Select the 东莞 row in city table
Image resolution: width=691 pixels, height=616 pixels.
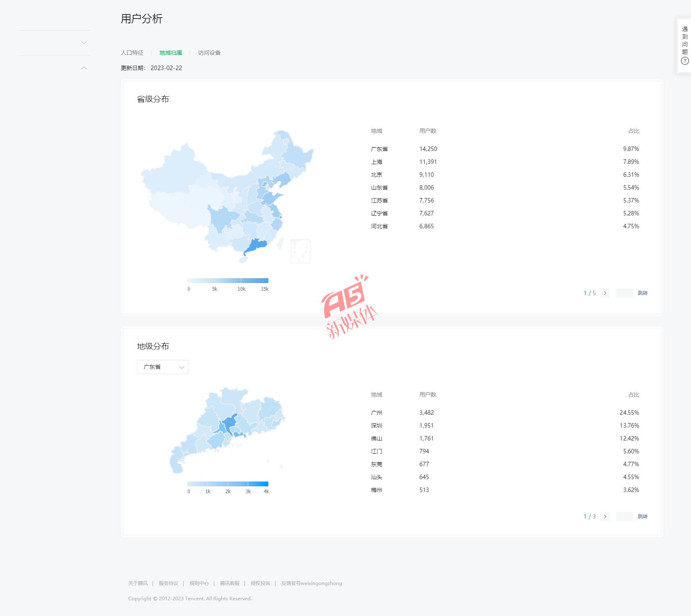coord(505,464)
